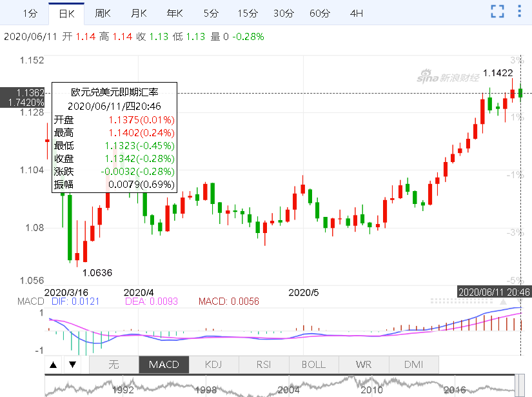Image resolution: width=532 pixels, height=397 pixels.
Task: Switch to the 年K yearly tab
Action: [174, 14]
